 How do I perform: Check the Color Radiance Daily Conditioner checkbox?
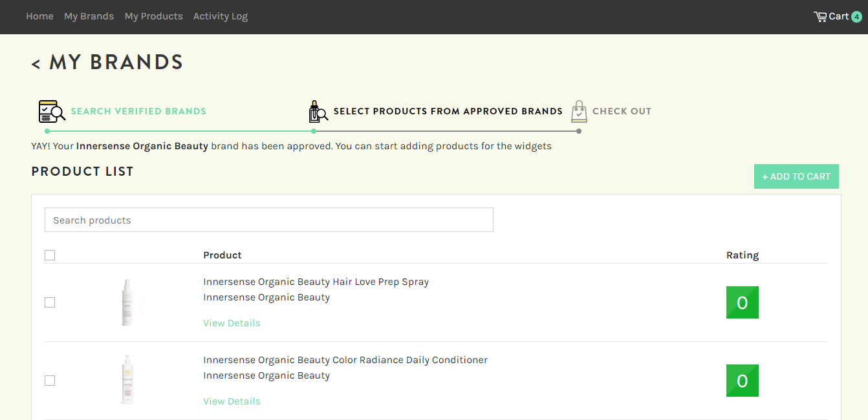[50, 381]
